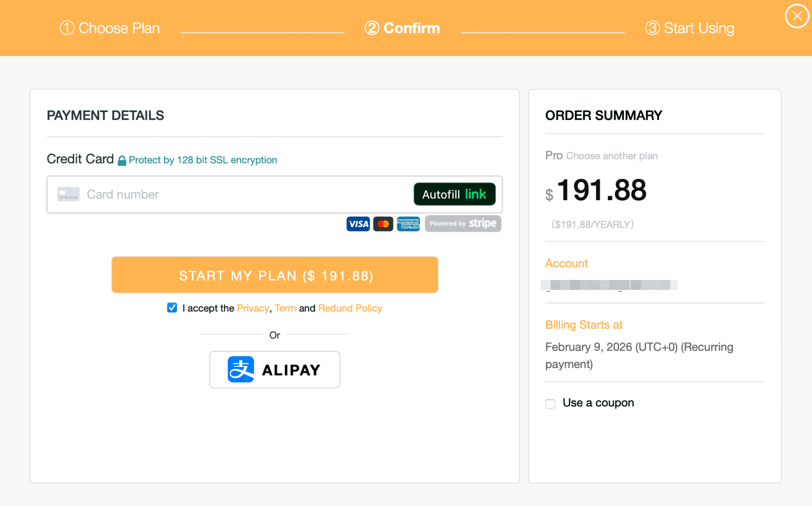Viewport: 812px width, 506px height.
Task: Open the Term link
Action: tap(285, 308)
